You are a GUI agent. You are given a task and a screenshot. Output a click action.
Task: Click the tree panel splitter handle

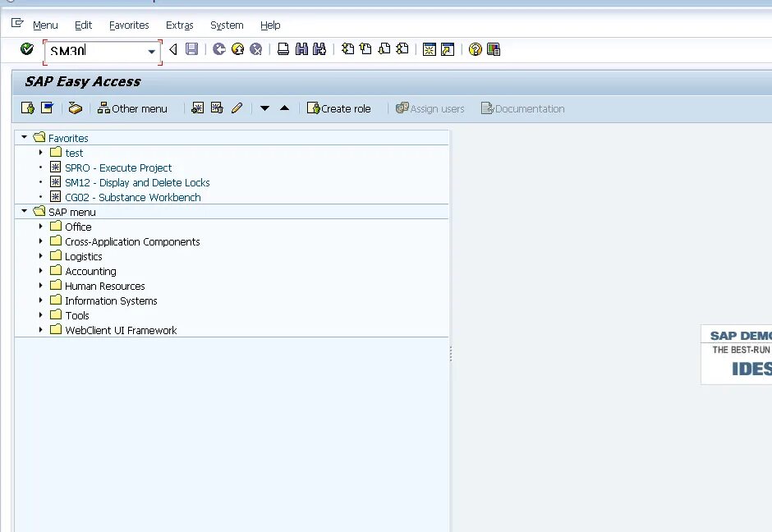coord(451,353)
